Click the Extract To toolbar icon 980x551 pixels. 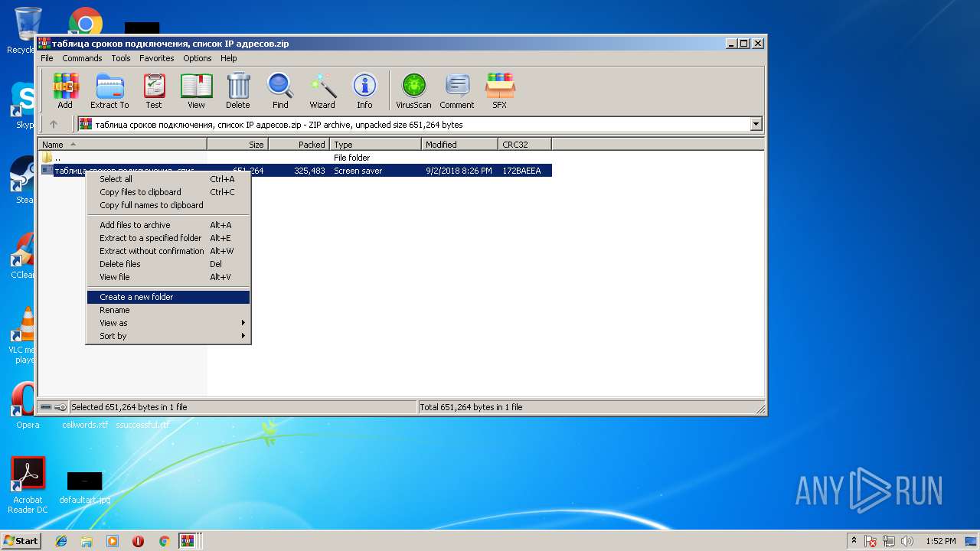109,91
